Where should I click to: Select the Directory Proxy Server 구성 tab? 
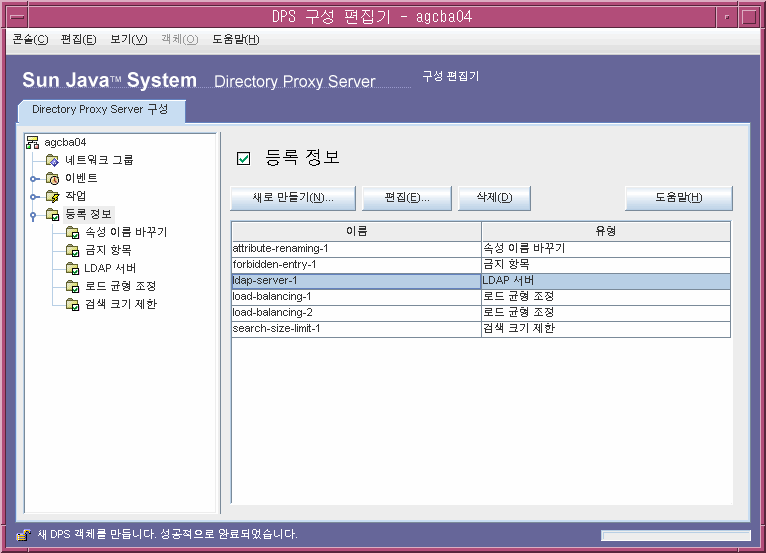pos(102,110)
